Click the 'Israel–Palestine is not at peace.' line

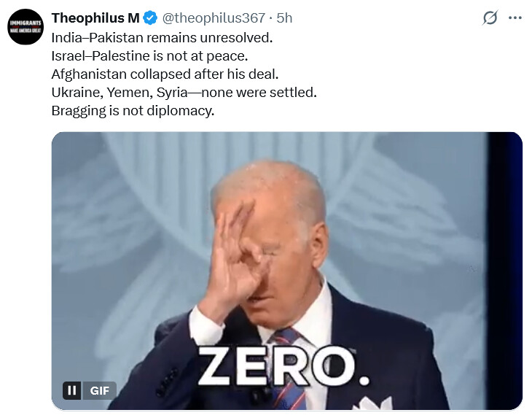(149, 56)
